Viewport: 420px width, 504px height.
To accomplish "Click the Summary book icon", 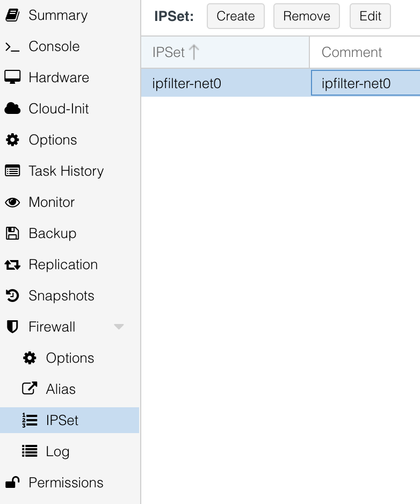I will 12,16.
